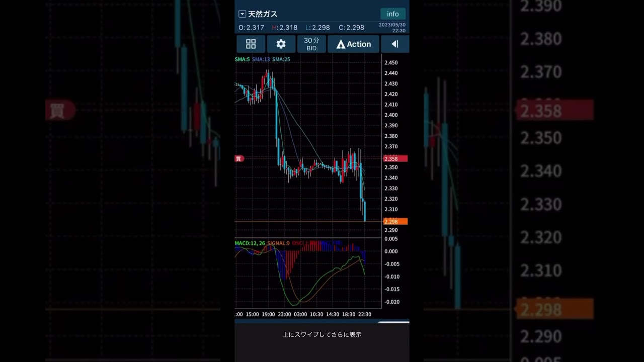This screenshot has width=644, height=362.
Task: Open chart settings via the gear icon
Action: pos(281,44)
